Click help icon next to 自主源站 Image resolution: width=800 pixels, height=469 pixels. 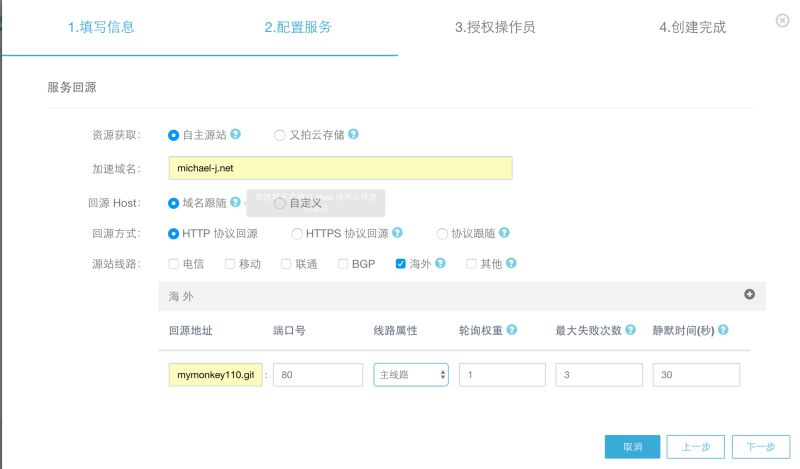click(x=235, y=134)
